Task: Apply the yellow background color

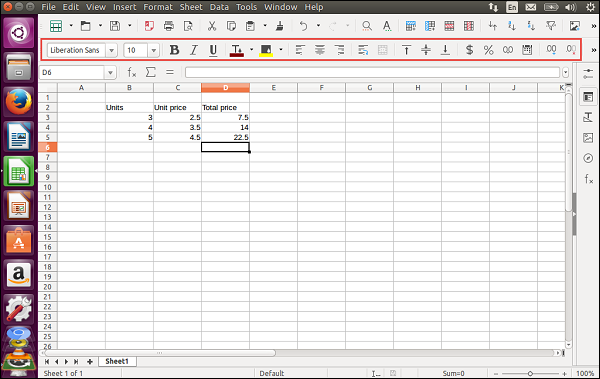Action: click(x=266, y=50)
